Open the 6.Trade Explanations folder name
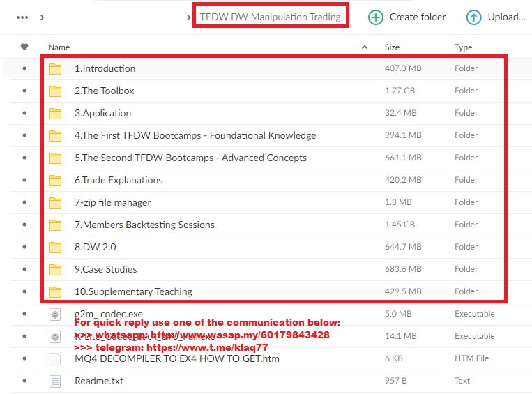This screenshot has height=394, width=532. click(119, 180)
